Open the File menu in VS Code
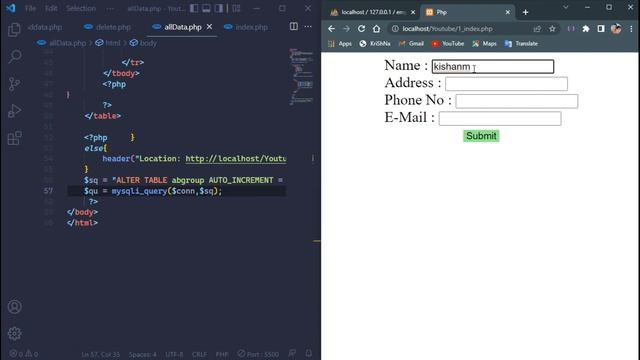Image resolution: width=640 pixels, height=360 pixels. click(x=30, y=8)
